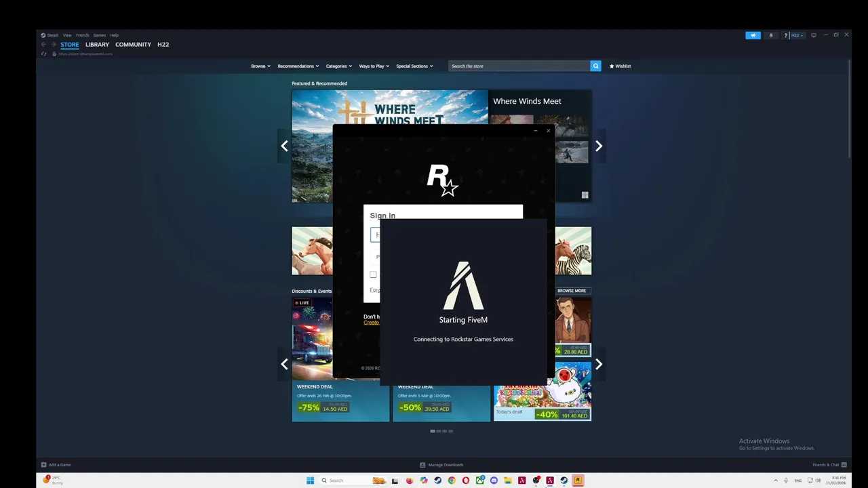The width and height of the screenshot is (868, 488).
Task: Open the H22 profile tab
Action: pos(163,45)
